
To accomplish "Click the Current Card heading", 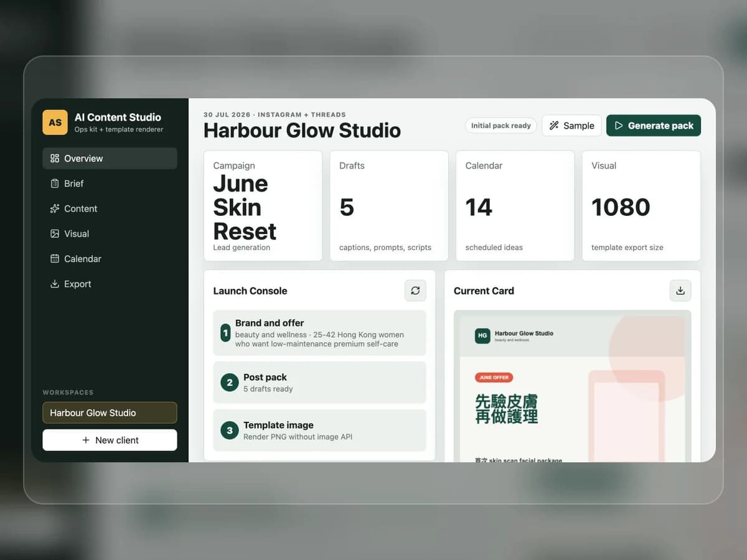I will [x=484, y=291].
